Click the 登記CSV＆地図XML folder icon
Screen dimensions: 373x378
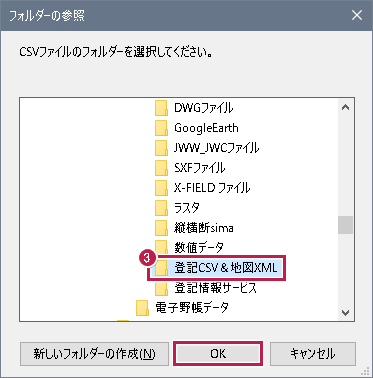click(x=161, y=268)
